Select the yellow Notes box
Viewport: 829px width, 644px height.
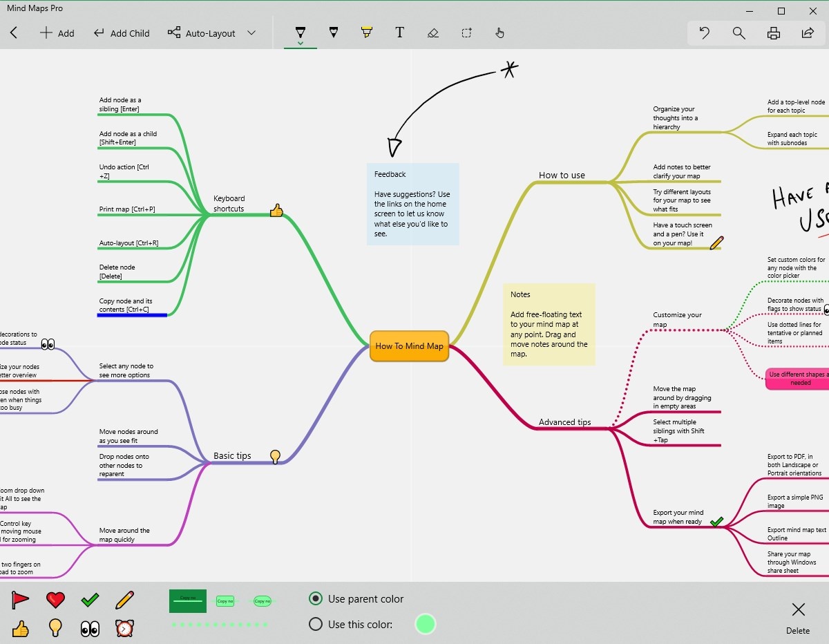pyautogui.click(x=549, y=324)
